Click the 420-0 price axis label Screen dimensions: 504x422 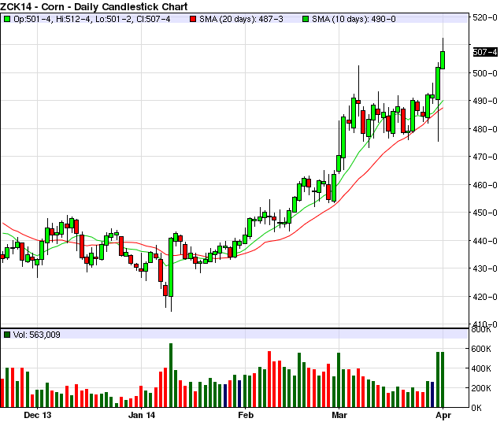[x=485, y=296]
